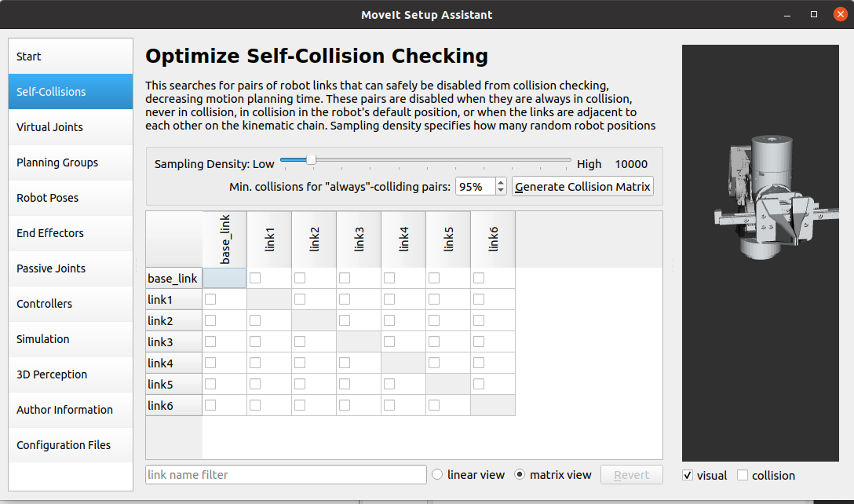
Task: Minimize the MoveIt Setup Assistant window
Action: (x=787, y=15)
